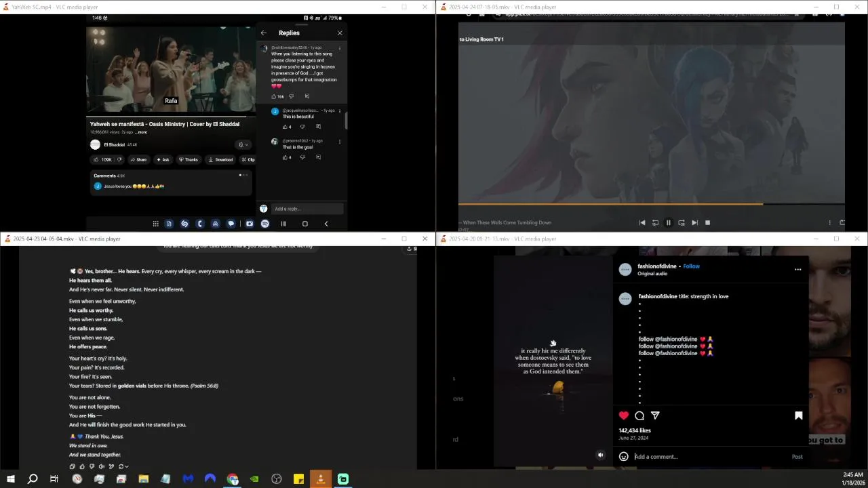Stop playback in Living Room player
This screenshot has width=868, height=488.
[707, 222]
